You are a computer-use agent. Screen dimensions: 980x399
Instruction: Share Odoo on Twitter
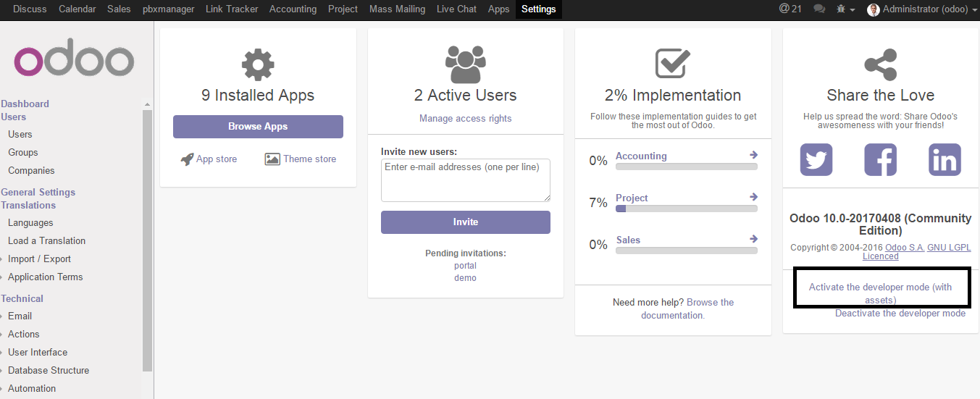pyautogui.click(x=816, y=159)
